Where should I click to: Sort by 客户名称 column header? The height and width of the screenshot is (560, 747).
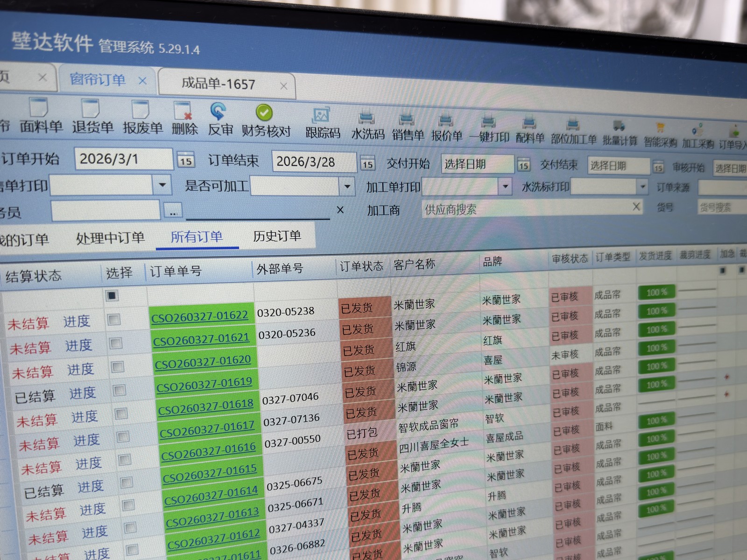tap(414, 265)
